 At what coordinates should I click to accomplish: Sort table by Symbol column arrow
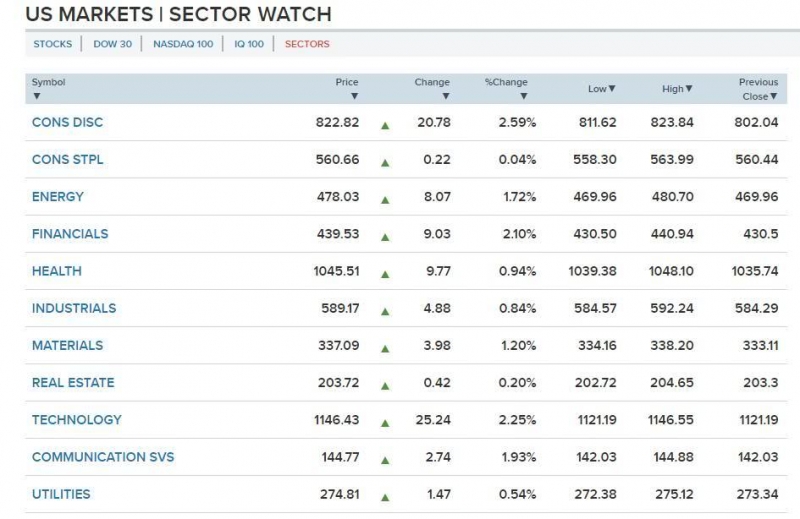[x=37, y=97]
